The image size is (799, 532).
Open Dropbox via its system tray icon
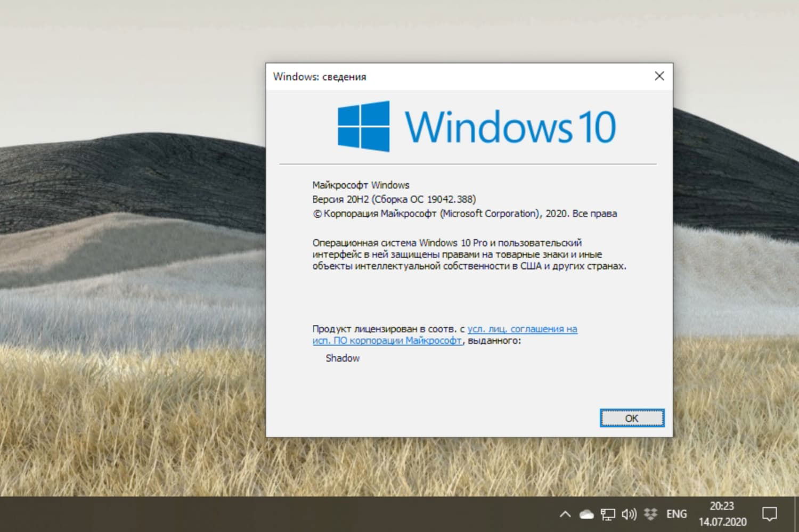649,514
